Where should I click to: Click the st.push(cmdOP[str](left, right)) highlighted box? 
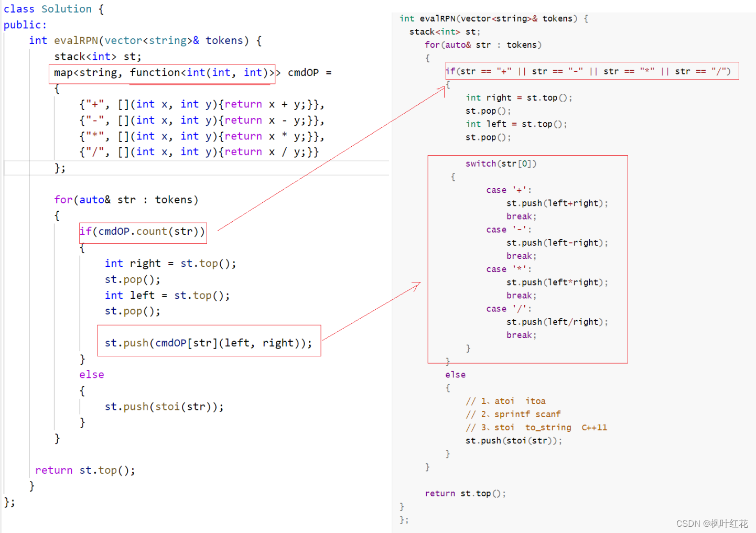coord(209,341)
